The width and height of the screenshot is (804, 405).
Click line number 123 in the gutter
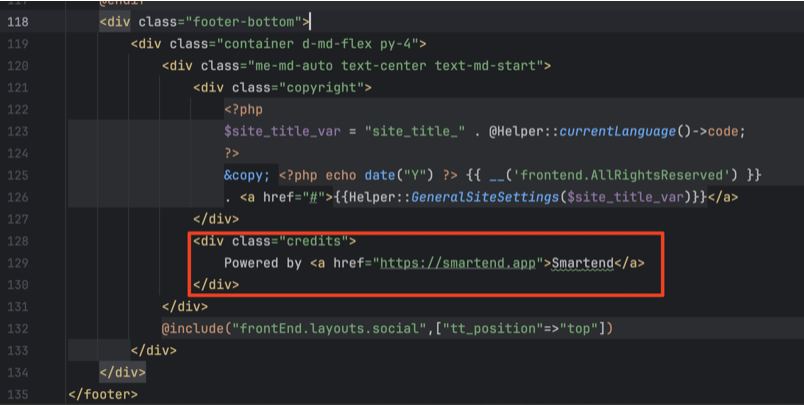(18, 132)
